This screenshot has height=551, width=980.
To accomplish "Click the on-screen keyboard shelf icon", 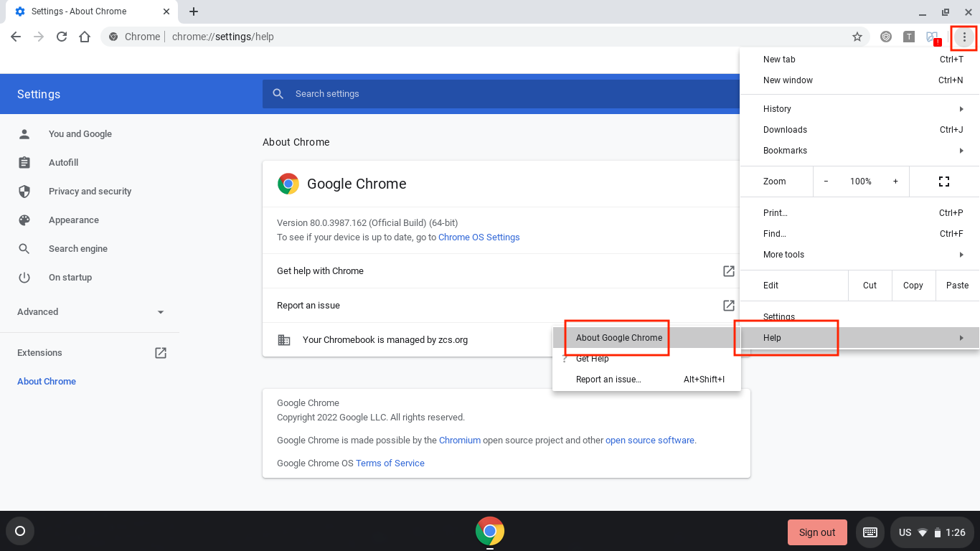I will (870, 532).
